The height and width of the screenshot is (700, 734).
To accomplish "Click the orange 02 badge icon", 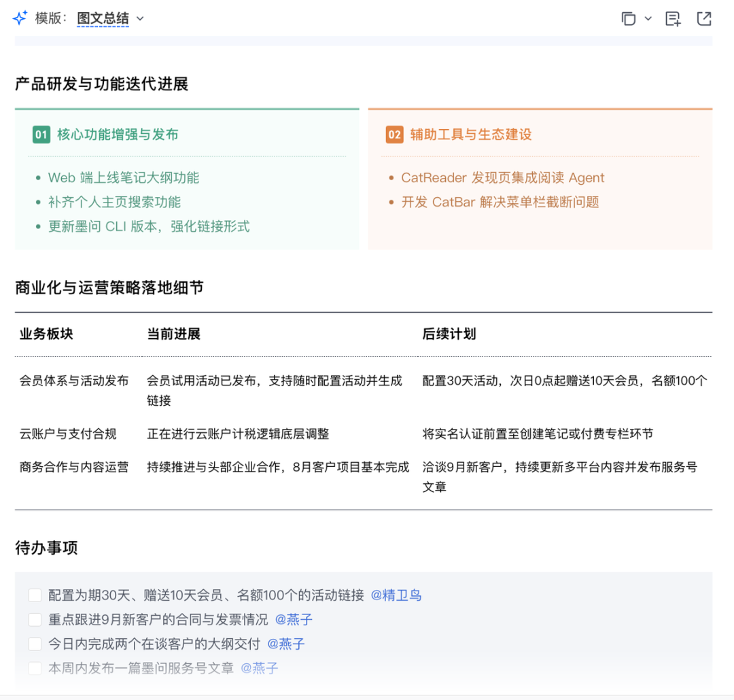I will click(x=395, y=135).
